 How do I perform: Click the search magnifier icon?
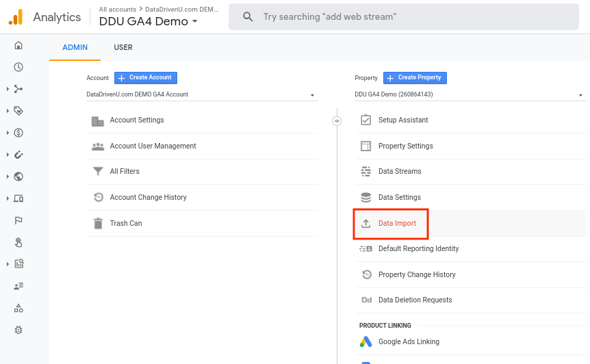(x=248, y=16)
